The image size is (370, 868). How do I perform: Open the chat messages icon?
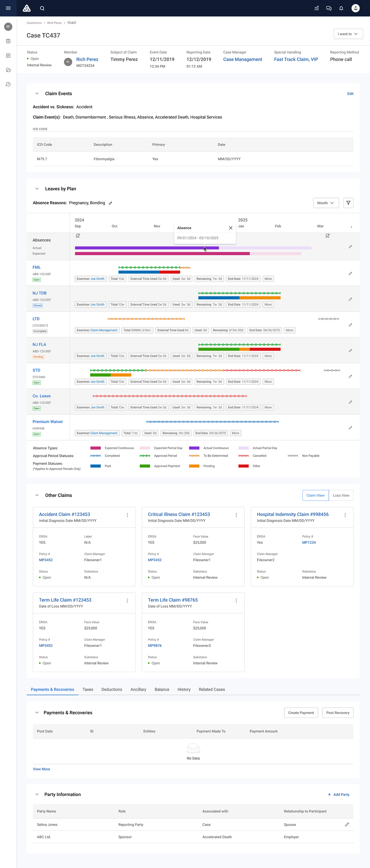coord(329,8)
